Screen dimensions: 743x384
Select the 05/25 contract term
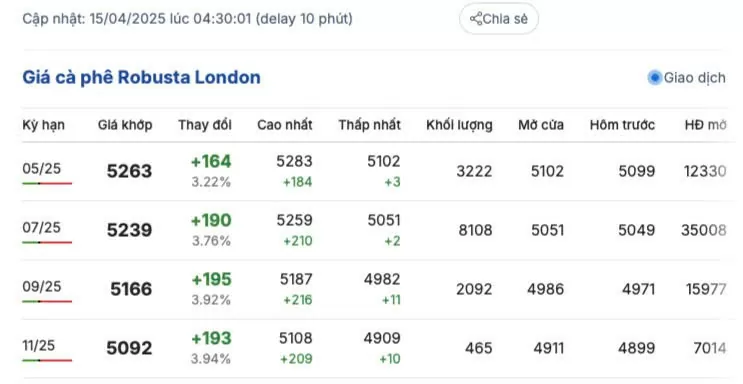click(x=42, y=168)
